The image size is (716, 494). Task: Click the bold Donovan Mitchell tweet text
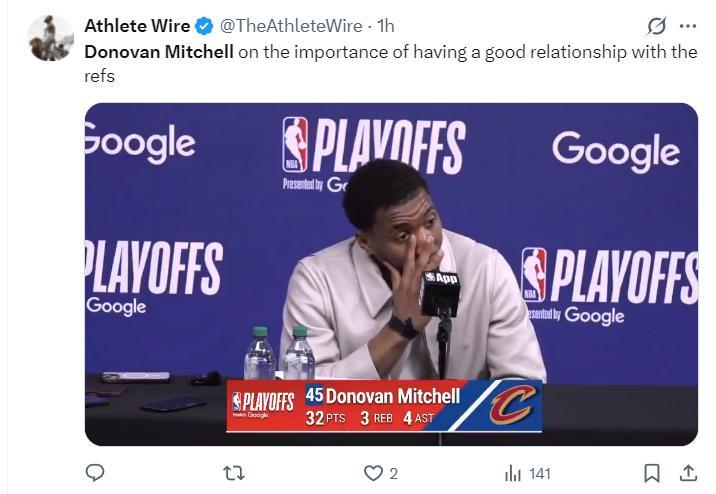[x=158, y=52]
